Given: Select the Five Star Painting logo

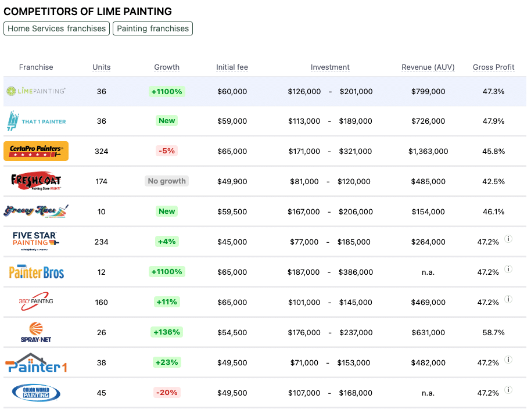Looking at the screenshot, I should 36,241.
